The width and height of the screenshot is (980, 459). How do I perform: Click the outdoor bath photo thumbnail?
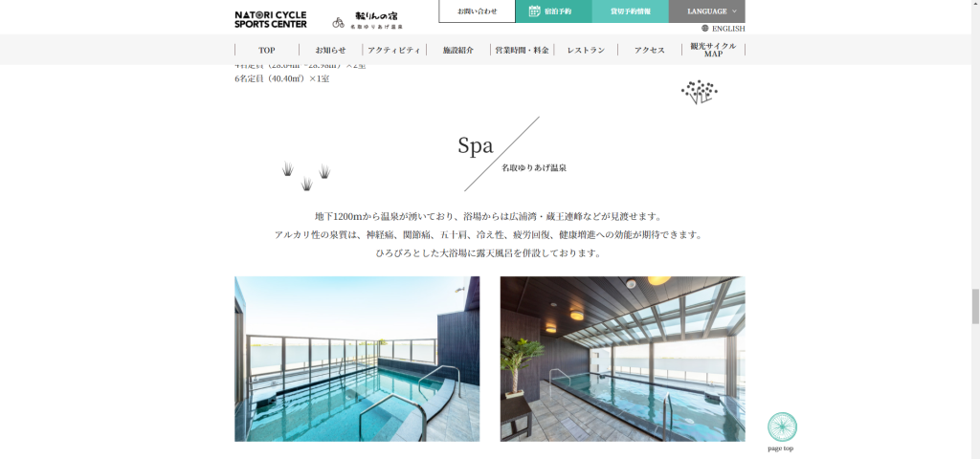[357, 360]
